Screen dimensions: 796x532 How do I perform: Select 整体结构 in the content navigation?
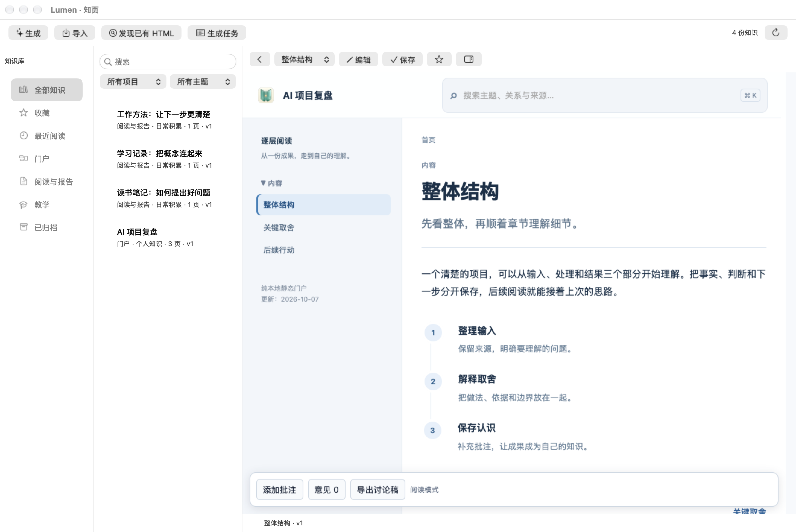point(324,204)
